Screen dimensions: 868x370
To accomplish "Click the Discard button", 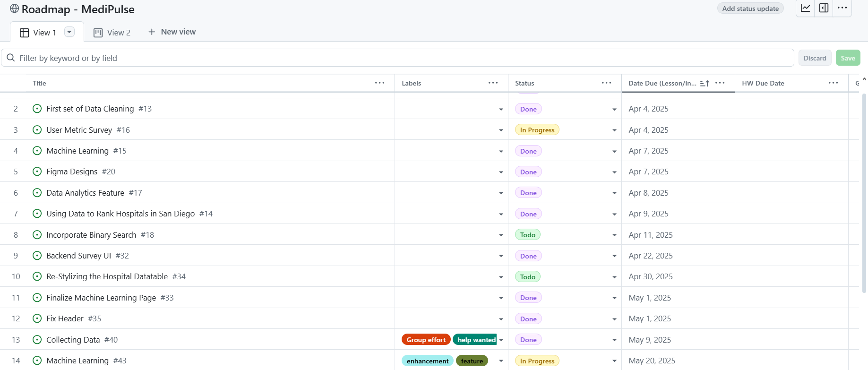I will (815, 58).
